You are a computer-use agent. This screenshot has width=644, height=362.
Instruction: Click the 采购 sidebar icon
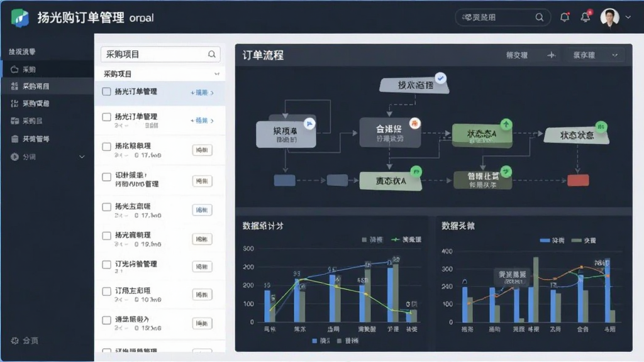(14, 69)
